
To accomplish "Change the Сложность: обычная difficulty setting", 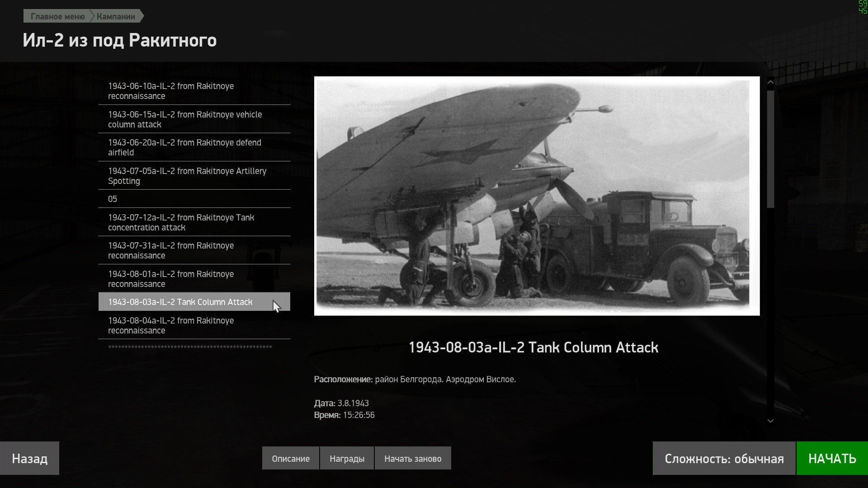I will 724,458.
